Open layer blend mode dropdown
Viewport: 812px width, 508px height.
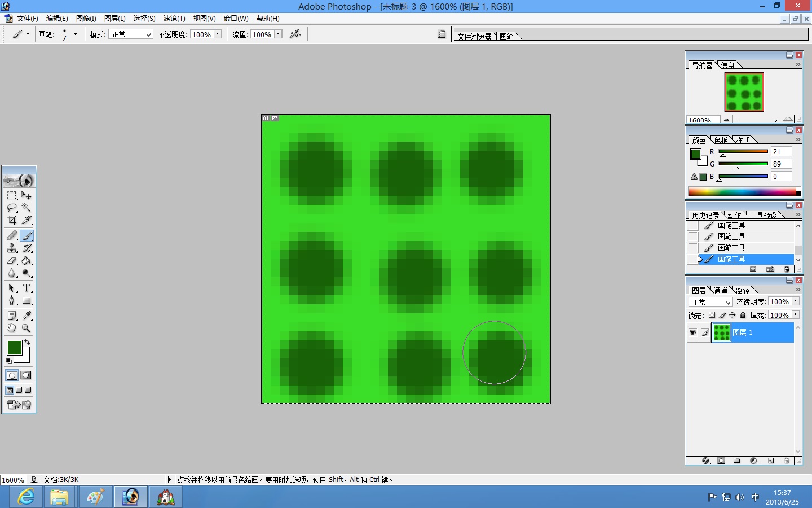tap(709, 302)
